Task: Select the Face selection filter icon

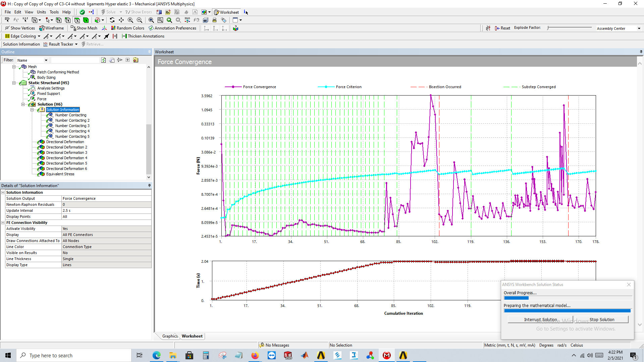Action: pyautogui.click(x=77, y=20)
